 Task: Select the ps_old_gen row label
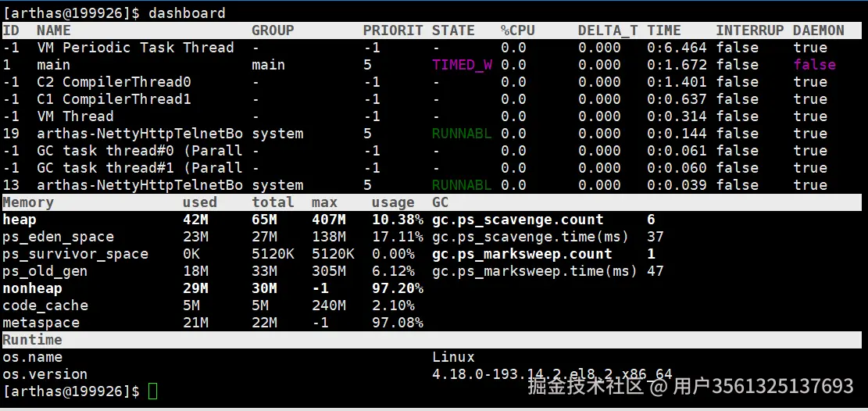click(45, 271)
